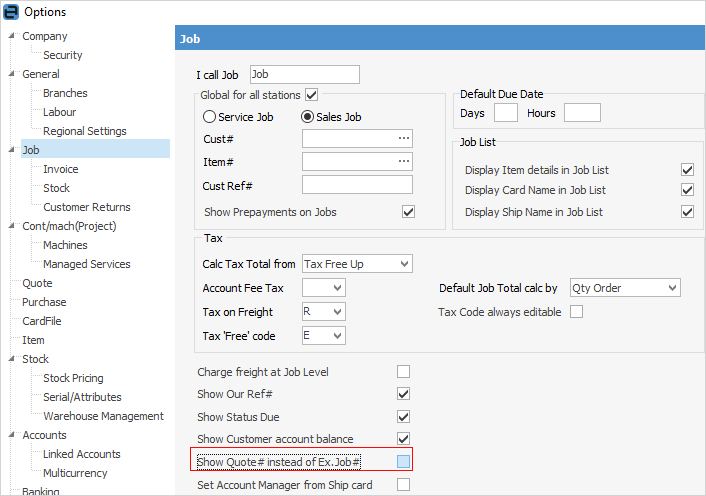The width and height of the screenshot is (706, 496).
Task: Collapse the General tree node
Action: [10, 74]
